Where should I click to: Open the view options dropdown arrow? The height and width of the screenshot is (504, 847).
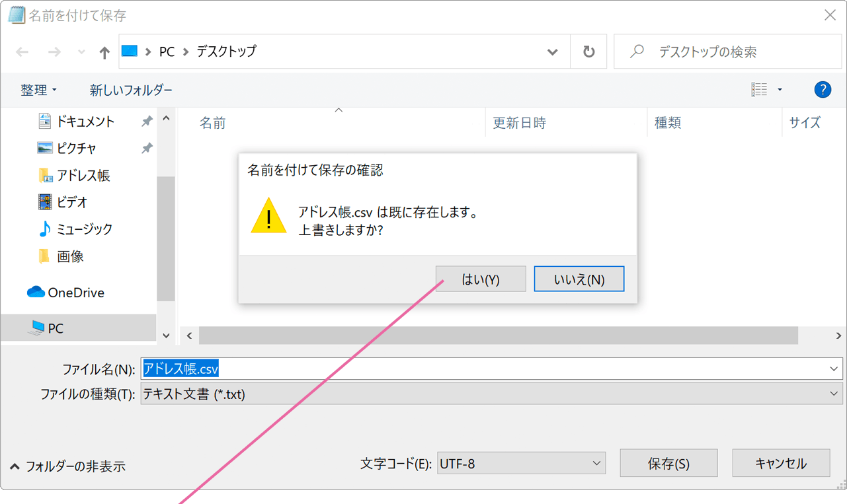coord(780,89)
